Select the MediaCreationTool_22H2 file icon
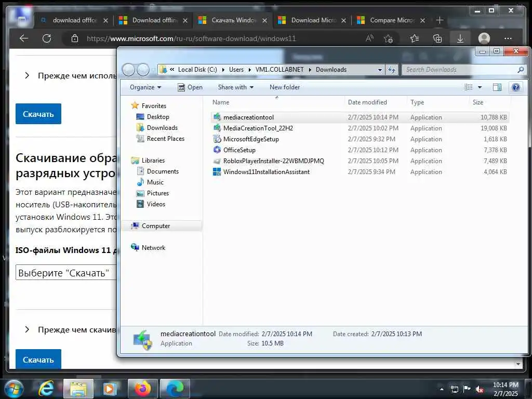Viewport: 532px width, 399px height. (217, 128)
